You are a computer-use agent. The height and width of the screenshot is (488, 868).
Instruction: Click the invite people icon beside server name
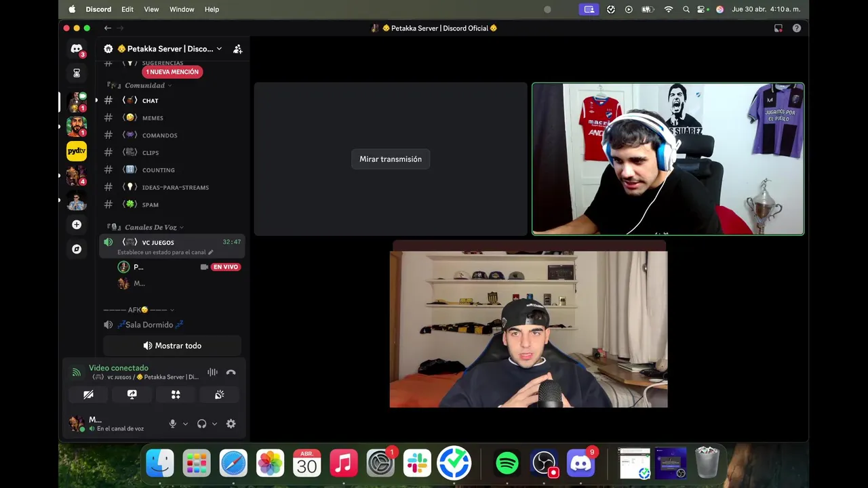pyautogui.click(x=237, y=49)
